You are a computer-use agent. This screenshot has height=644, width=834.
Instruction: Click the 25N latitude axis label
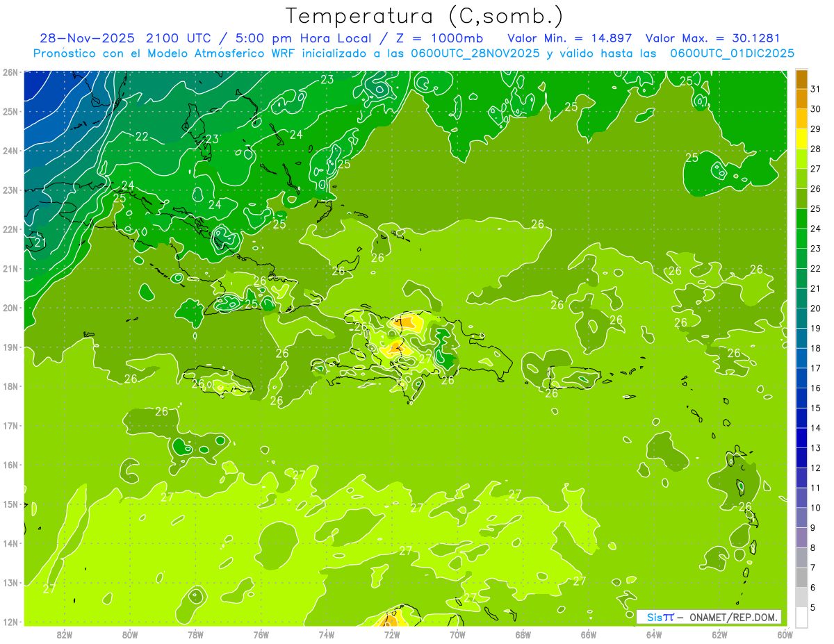[x=10, y=111]
